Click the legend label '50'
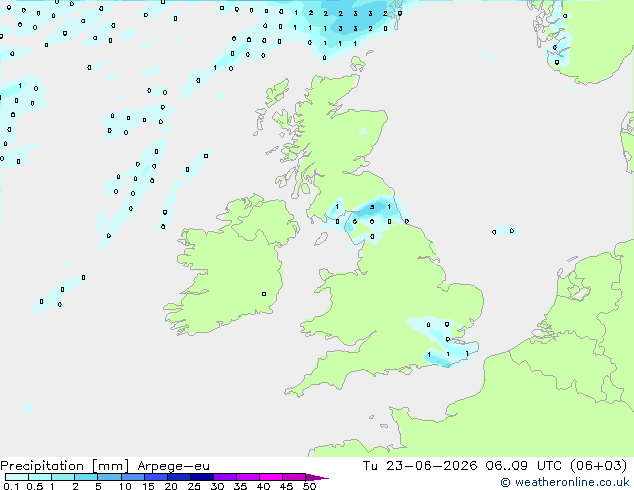The image size is (634, 490). click(x=309, y=486)
